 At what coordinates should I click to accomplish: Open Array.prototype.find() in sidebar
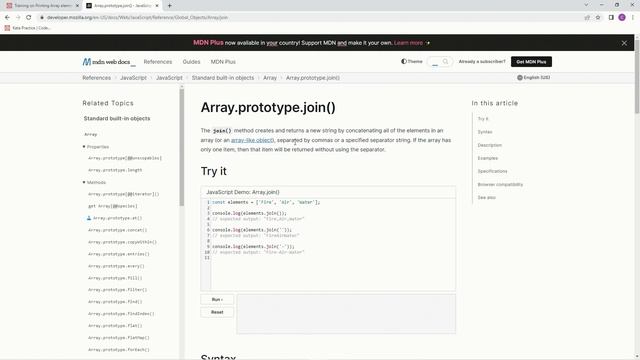pyautogui.click(x=115, y=302)
